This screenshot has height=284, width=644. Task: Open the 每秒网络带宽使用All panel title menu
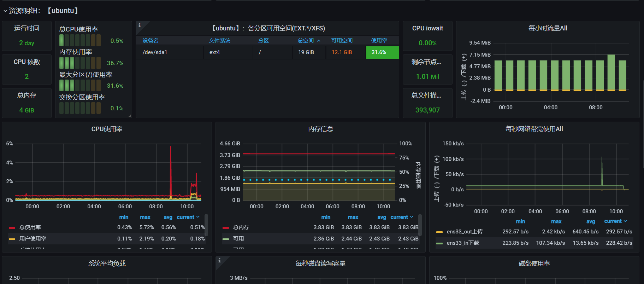(x=534, y=129)
